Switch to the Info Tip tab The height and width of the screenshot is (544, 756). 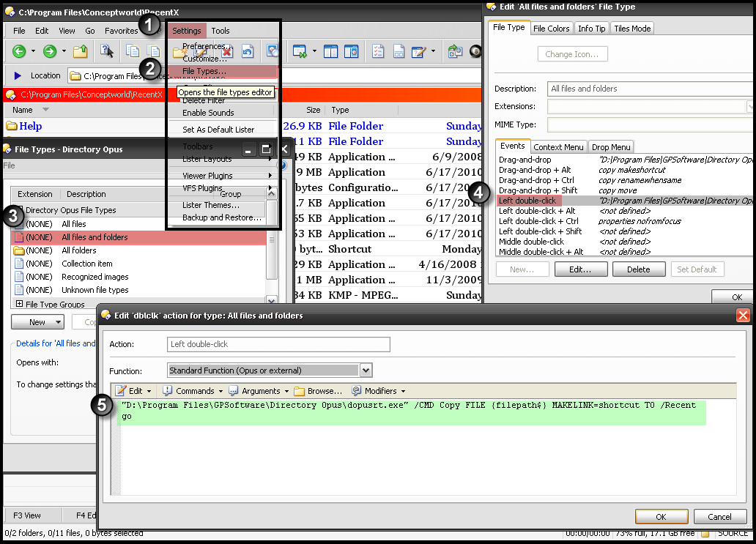592,29
